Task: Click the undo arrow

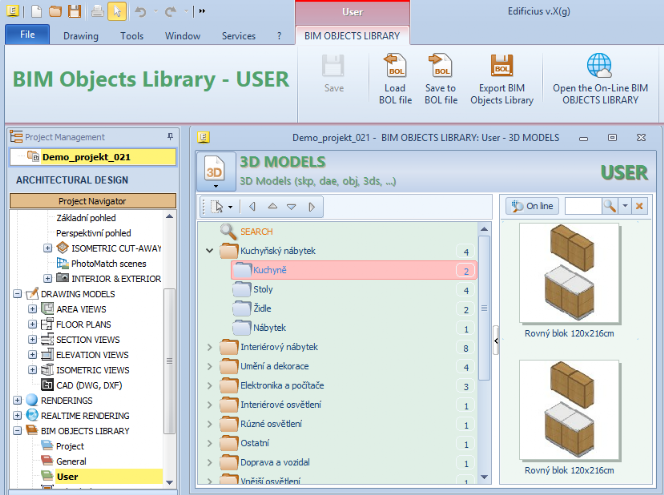Action: [140, 11]
